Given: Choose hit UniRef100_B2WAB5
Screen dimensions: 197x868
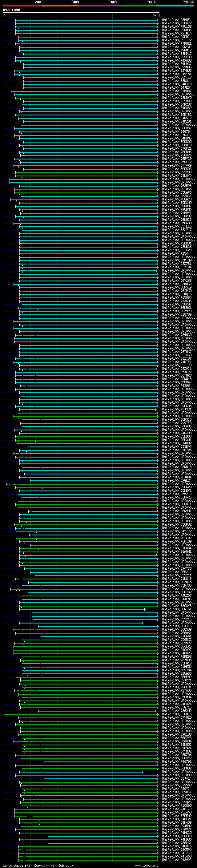Looking at the screenshot, I should (176, 674).
